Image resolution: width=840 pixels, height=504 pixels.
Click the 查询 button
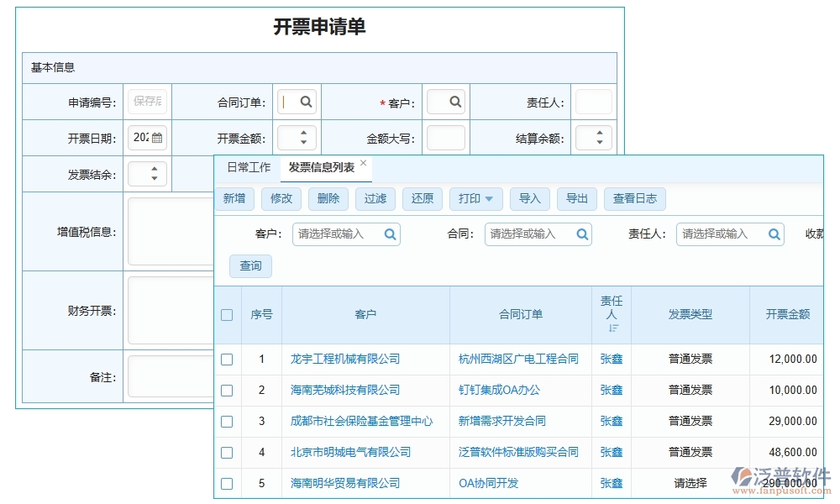pyautogui.click(x=250, y=265)
